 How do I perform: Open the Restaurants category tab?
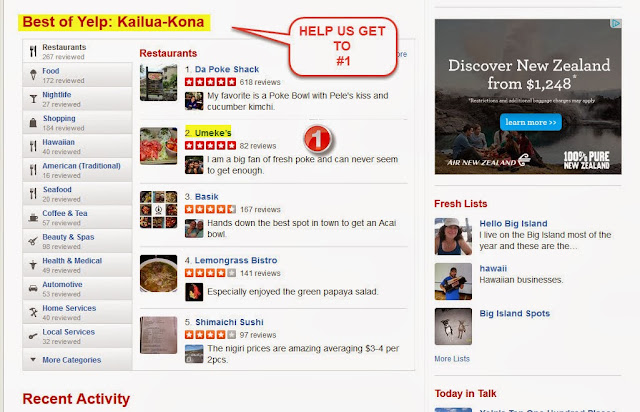pyautogui.click(x=78, y=51)
